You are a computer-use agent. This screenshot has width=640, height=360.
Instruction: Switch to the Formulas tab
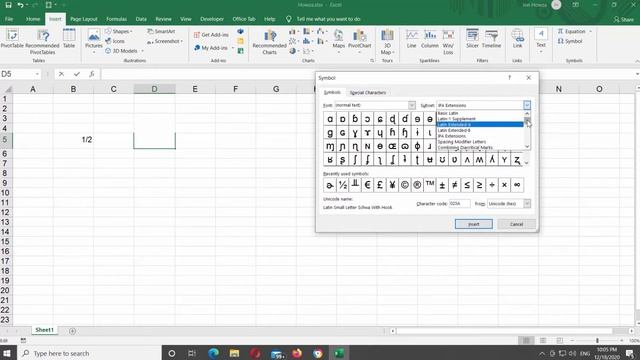point(116,19)
